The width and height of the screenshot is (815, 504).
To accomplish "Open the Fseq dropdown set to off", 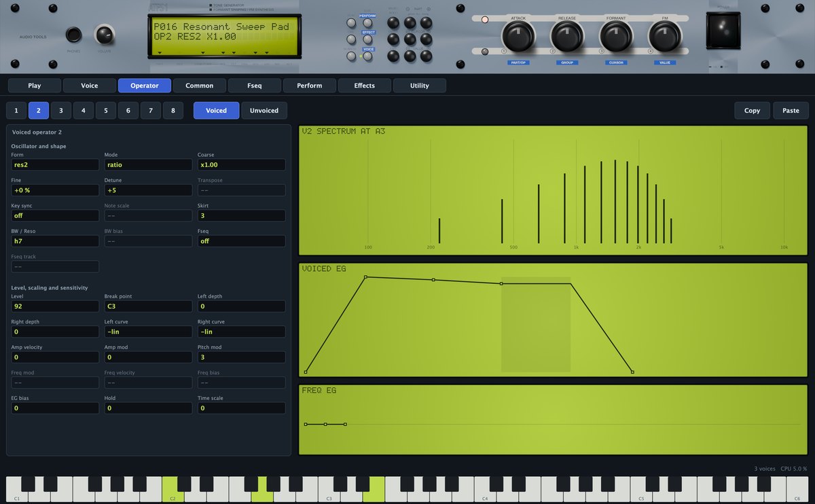I will coord(241,241).
